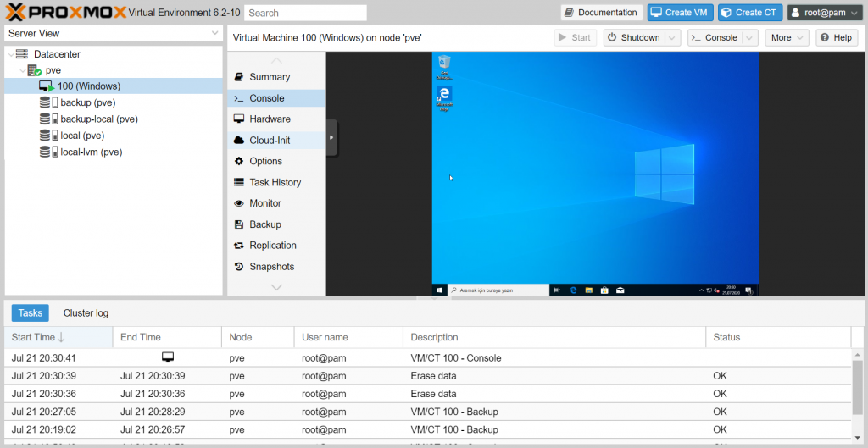
Task: Sort by Start Time column
Action: tap(58, 337)
